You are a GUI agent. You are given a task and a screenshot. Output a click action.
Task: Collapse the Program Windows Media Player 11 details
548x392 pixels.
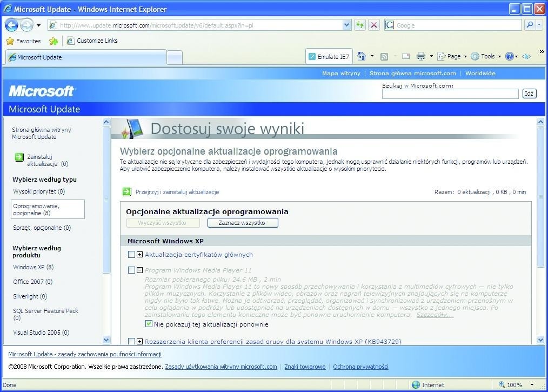point(139,270)
